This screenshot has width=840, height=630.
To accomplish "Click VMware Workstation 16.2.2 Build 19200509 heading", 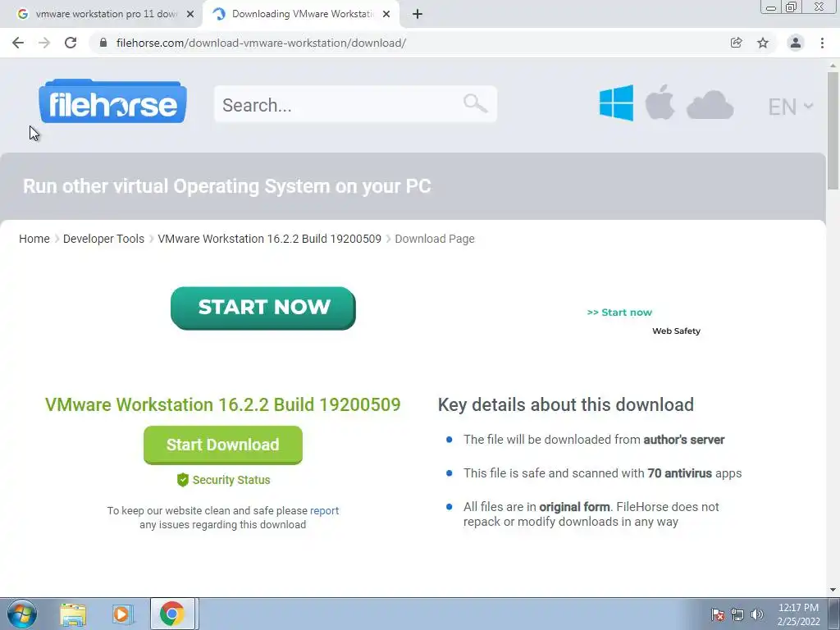I will pos(223,404).
